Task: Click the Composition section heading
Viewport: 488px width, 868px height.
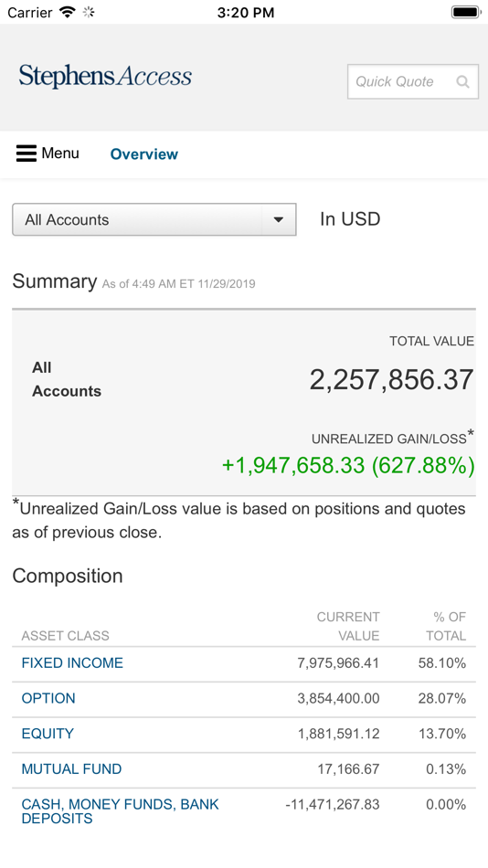Action: (x=68, y=577)
